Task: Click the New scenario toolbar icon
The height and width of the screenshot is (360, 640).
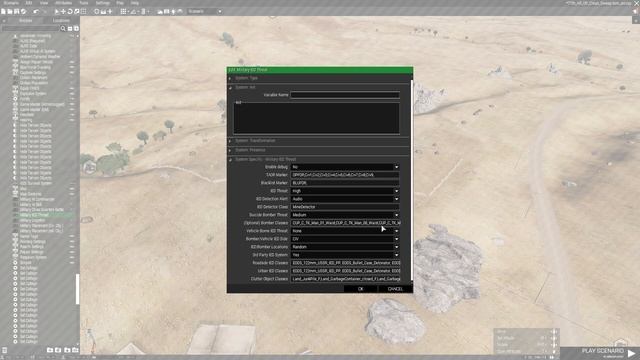Action: [x=3, y=11]
